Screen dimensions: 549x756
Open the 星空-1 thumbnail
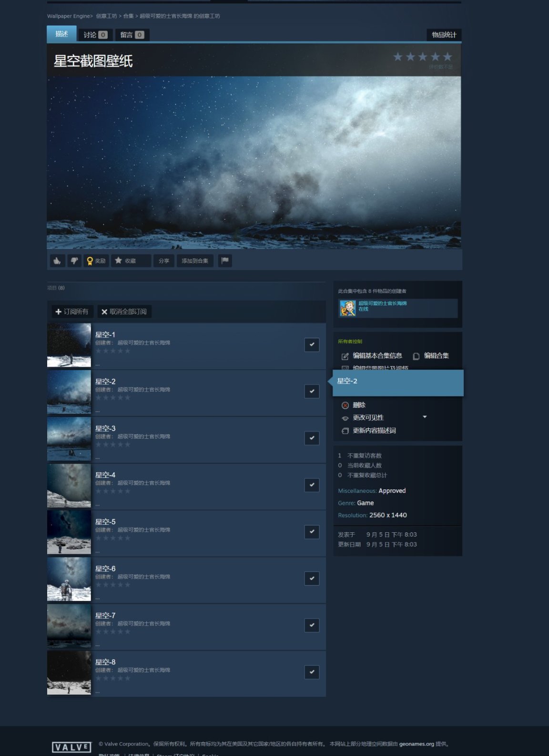click(69, 345)
